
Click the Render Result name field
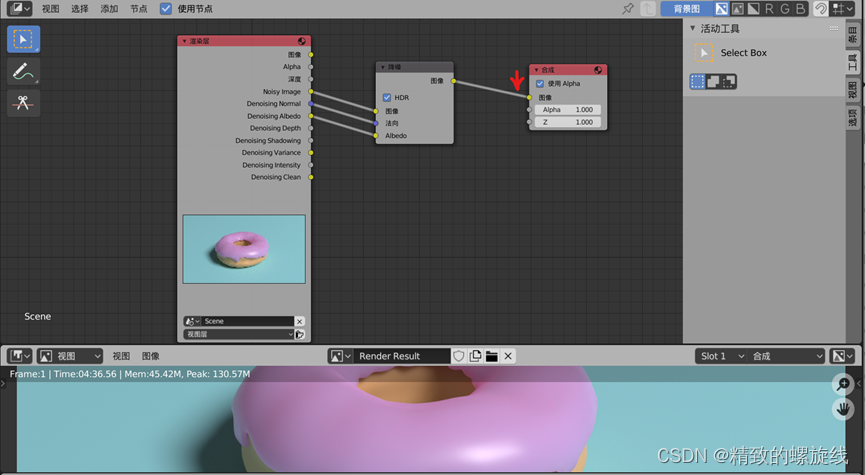pyautogui.click(x=402, y=356)
